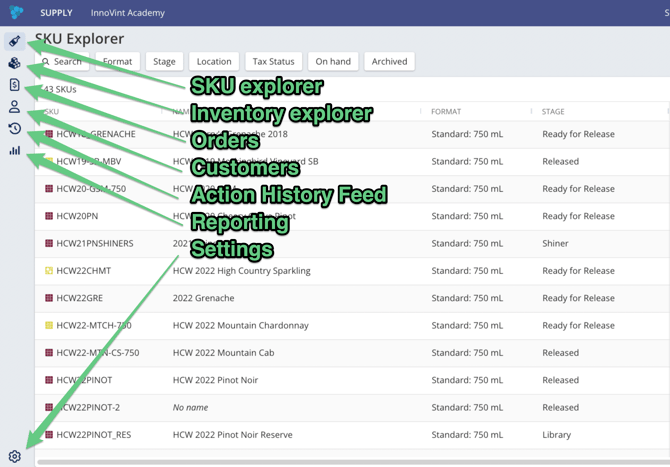
Task: Select HCW 2022 Mountain Chardonnay name
Action: coord(241,325)
